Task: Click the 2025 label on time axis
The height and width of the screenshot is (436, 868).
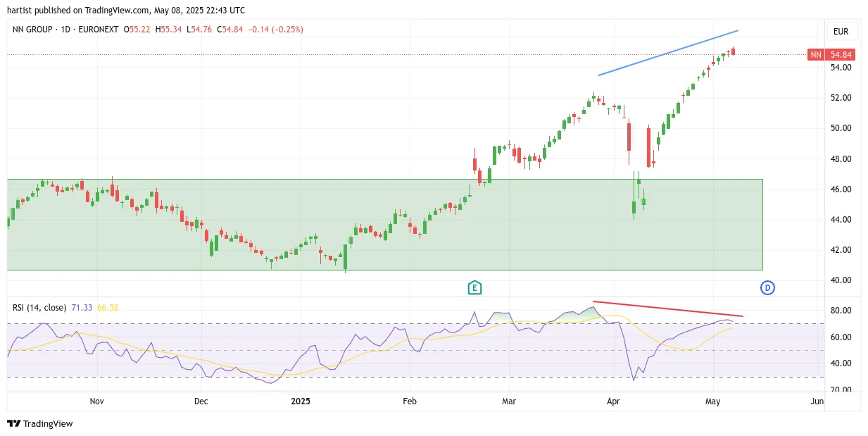Action: (x=301, y=401)
